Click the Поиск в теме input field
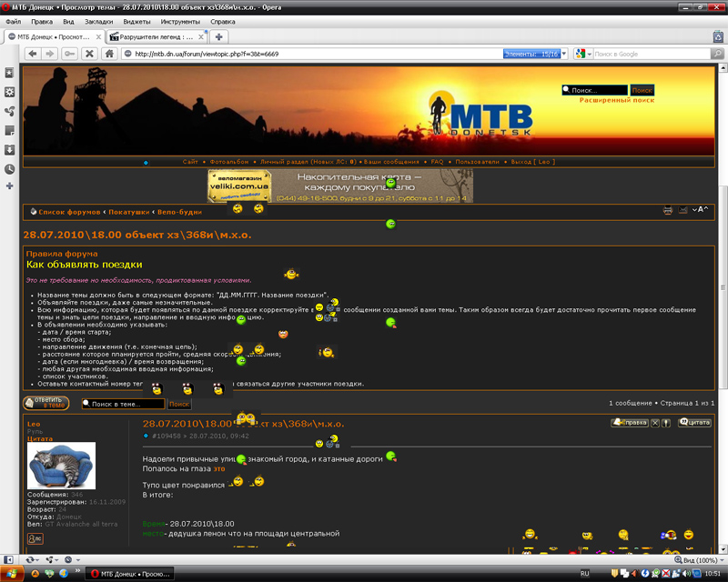The height and width of the screenshot is (582, 728). 124,404
